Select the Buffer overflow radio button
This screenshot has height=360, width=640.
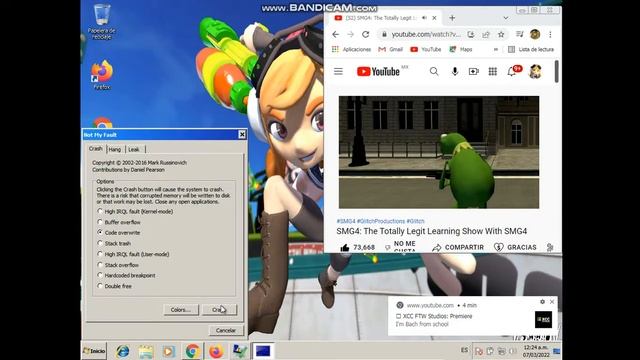coord(119,222)
